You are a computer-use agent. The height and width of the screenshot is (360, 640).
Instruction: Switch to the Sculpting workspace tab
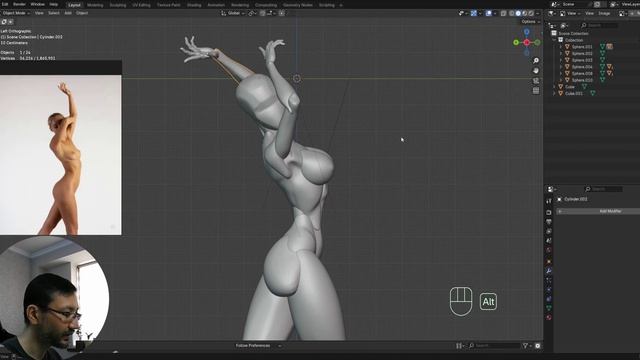118,5
